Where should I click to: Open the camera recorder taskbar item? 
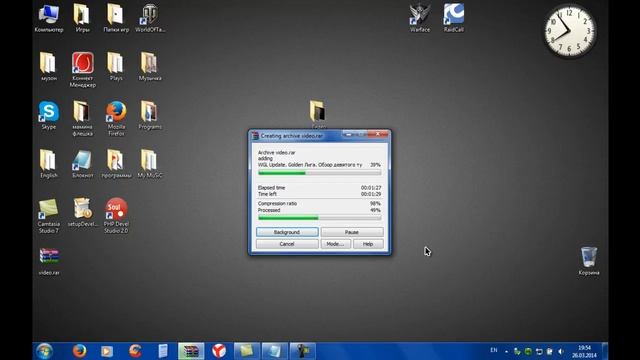point(302,351)
